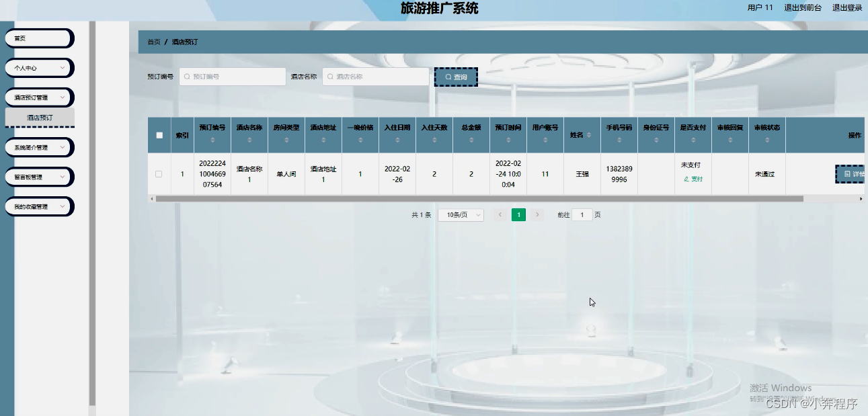The width and height of the screenshot is (868, 416).
Task: Sort the table by 是否支付 column arrows
Action: pyautogui.click(x=693, y=140)
